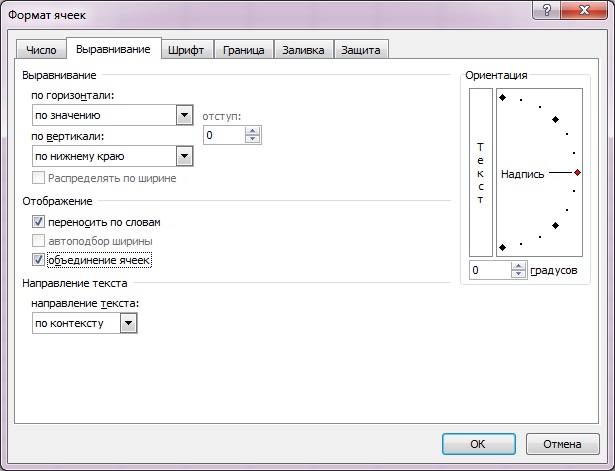The height and width of the screenshot is (471, 615).
Task: Uncheck объединение ячеек checkbox
Action: 38,260
